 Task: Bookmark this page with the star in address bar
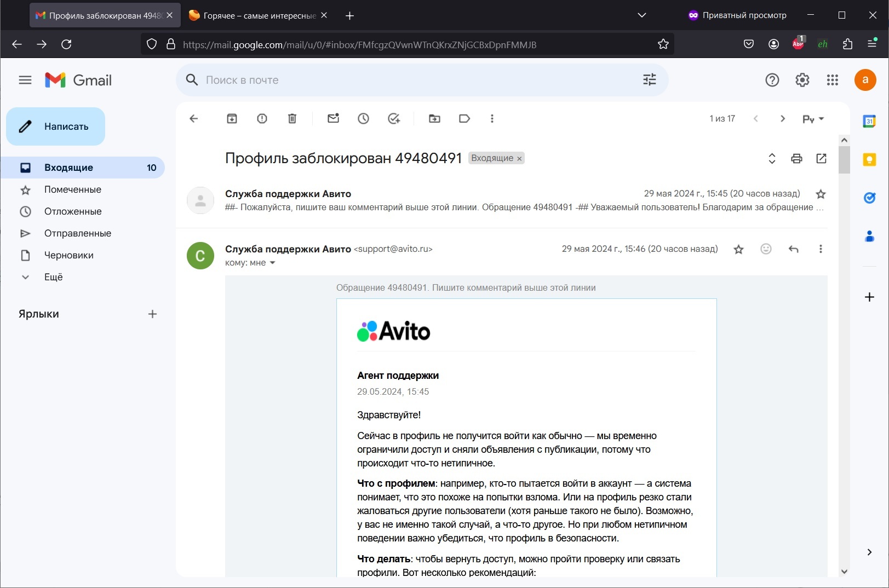(x=663, y=44)
